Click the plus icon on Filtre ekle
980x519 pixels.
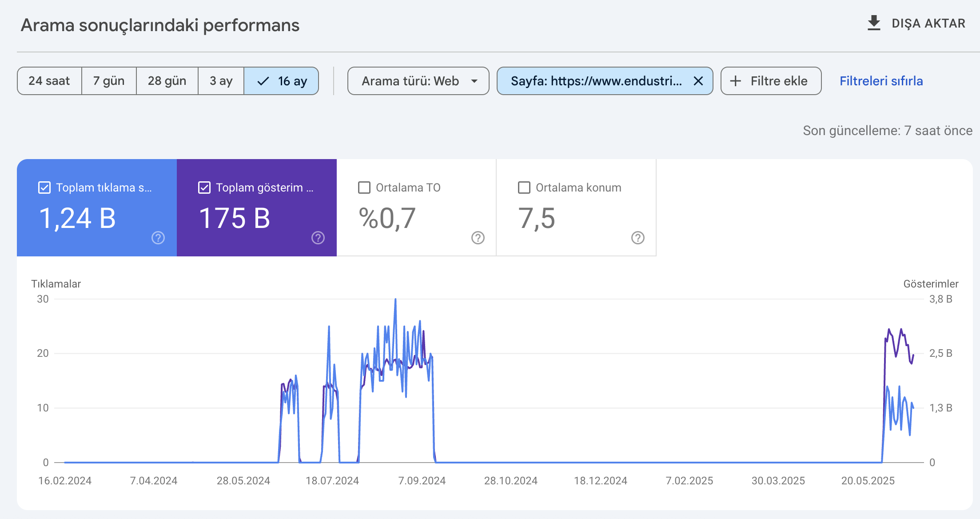tap(736, 81)
